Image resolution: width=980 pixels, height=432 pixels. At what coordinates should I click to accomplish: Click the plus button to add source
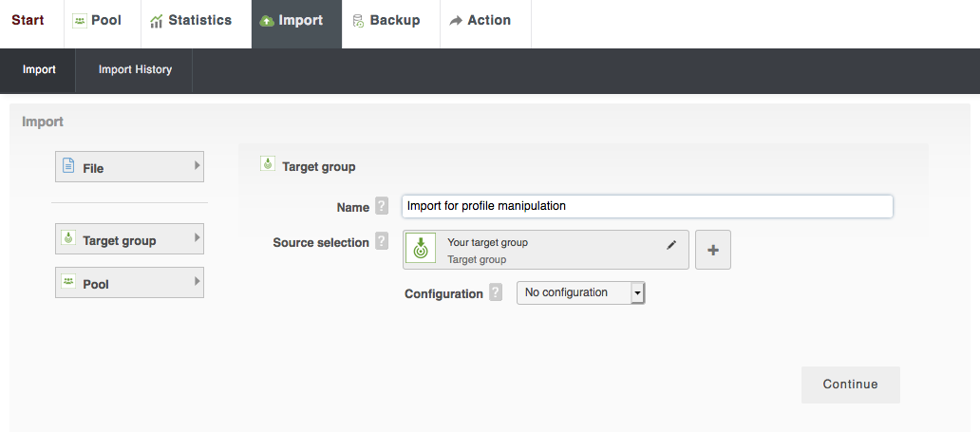[x=713, y=250]
